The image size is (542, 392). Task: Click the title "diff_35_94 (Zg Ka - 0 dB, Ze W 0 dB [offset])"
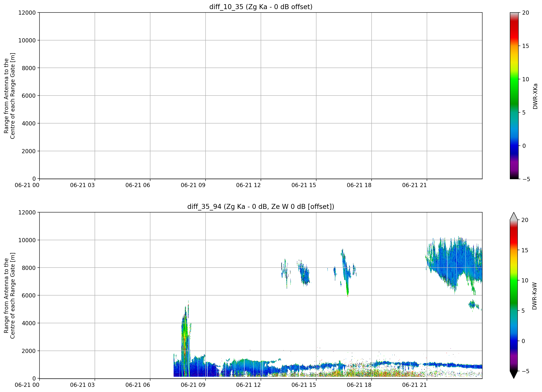pyautogui.click(x=261, y=207)
